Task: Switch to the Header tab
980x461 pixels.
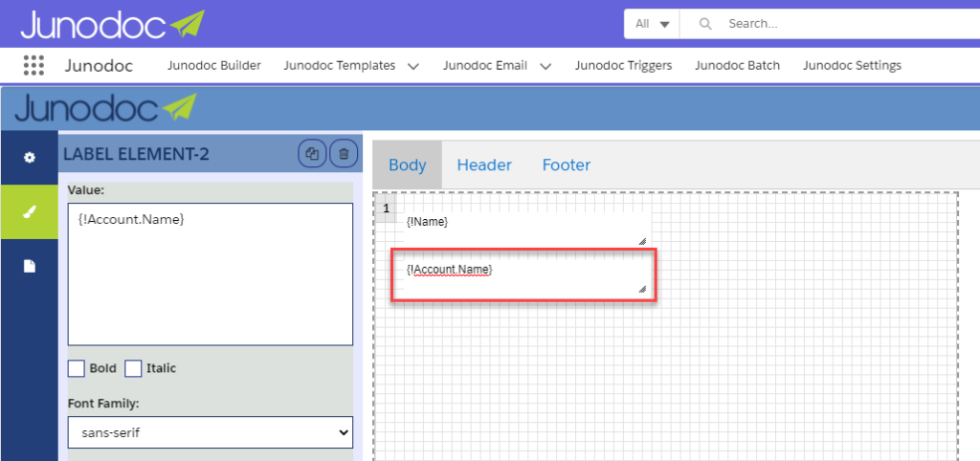Action: 484,165
